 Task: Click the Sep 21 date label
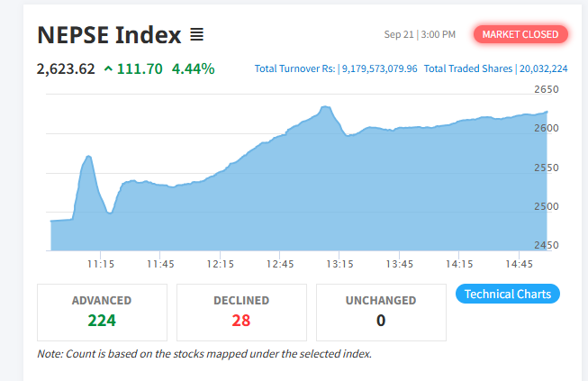tap(399, 34)
